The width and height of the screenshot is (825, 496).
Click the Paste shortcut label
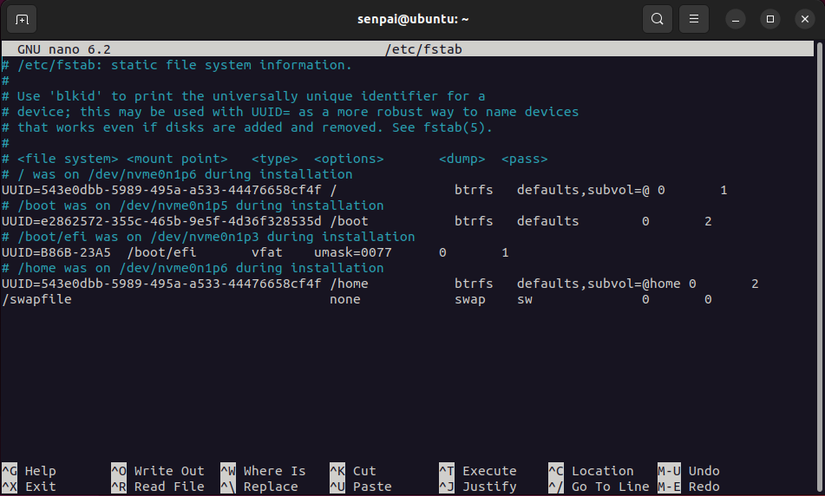(372, 487)
